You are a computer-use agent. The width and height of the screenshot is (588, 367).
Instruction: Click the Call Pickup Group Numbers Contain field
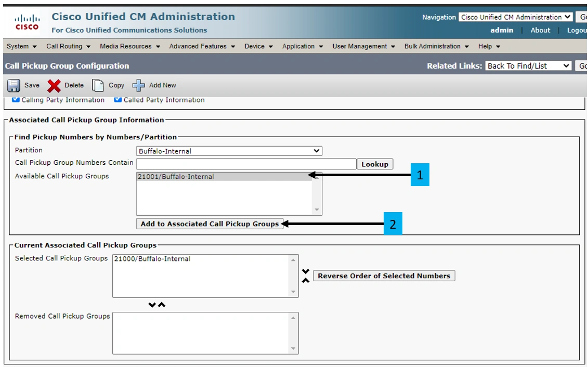(246, 164)
